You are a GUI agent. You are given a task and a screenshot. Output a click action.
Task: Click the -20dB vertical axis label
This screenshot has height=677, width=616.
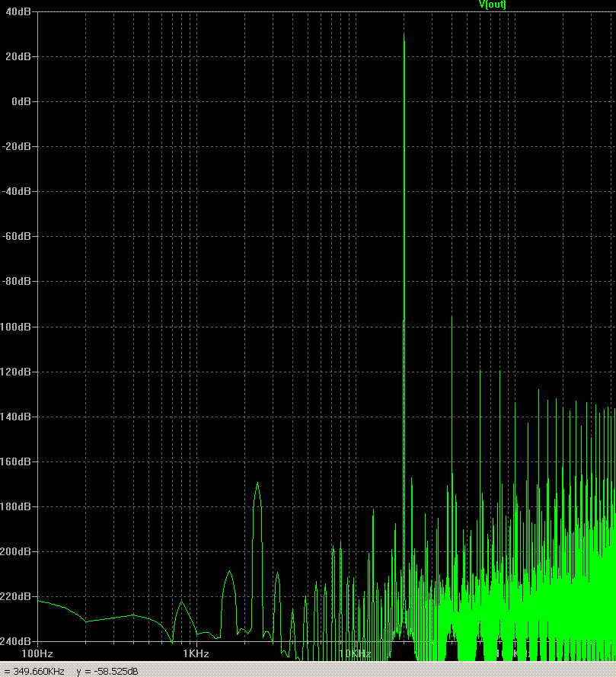coord(17,146)
